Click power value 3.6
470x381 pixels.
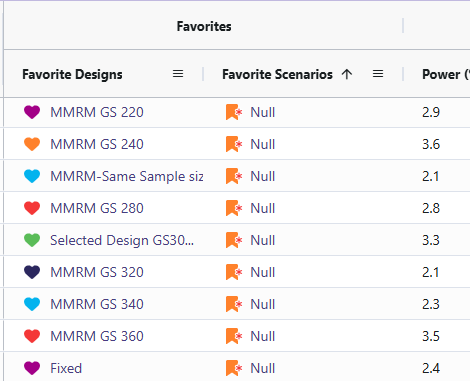(431, 144)
